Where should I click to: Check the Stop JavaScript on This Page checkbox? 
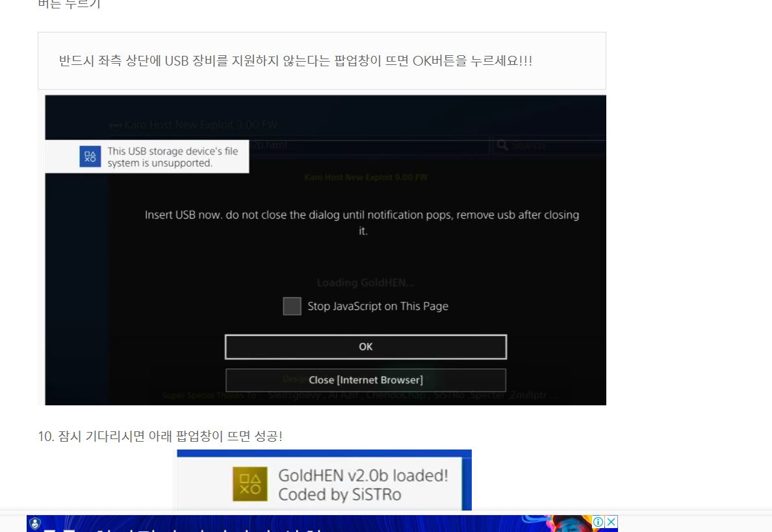pyautogui.click(x=292, y=306)
